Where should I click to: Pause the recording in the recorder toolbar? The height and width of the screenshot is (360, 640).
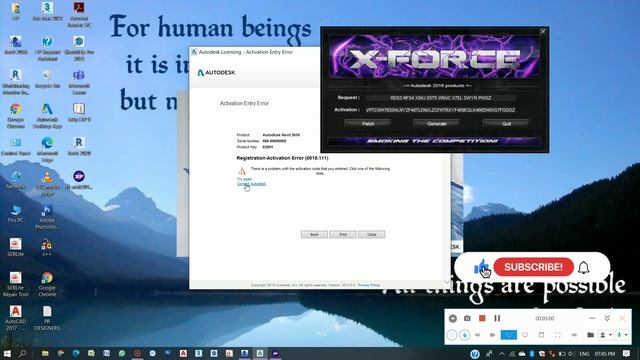click(x=497, y=318)
